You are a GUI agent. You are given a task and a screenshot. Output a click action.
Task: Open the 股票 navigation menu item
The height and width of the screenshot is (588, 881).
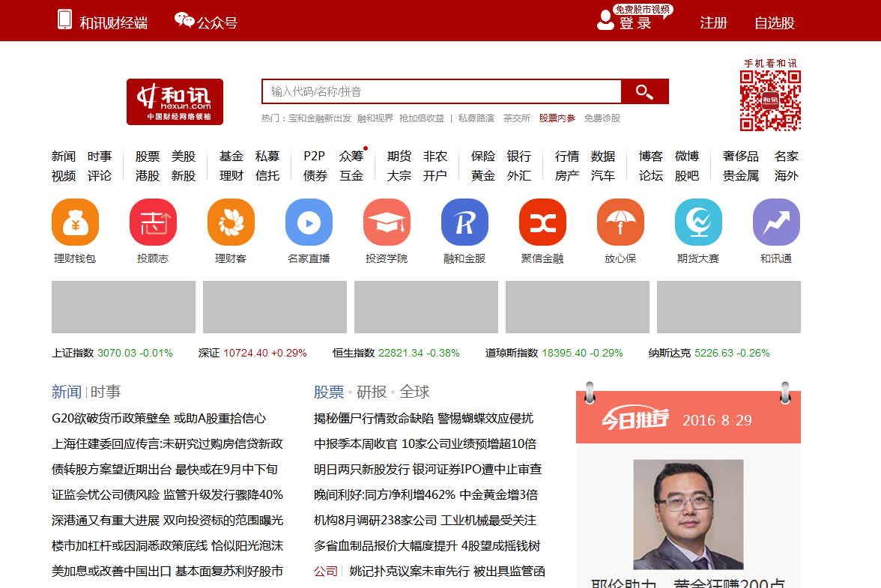[148, 157]
